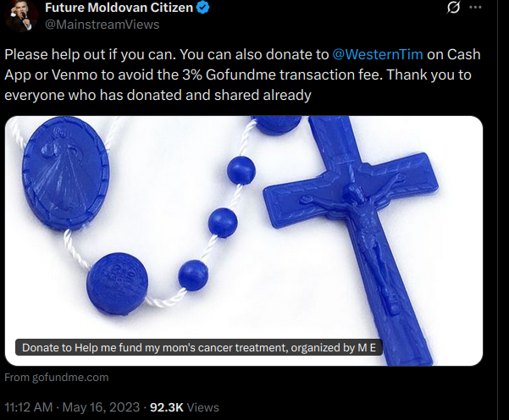
Task: Open the three-dot more options menu
Action: tap(476, 8)
